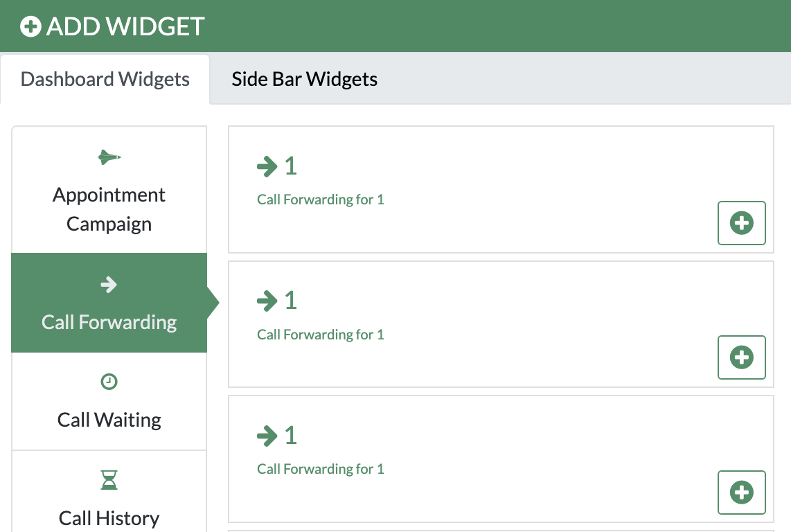
Task: Switch to the Side Bar Widgets tab
Action: (304, 79)
